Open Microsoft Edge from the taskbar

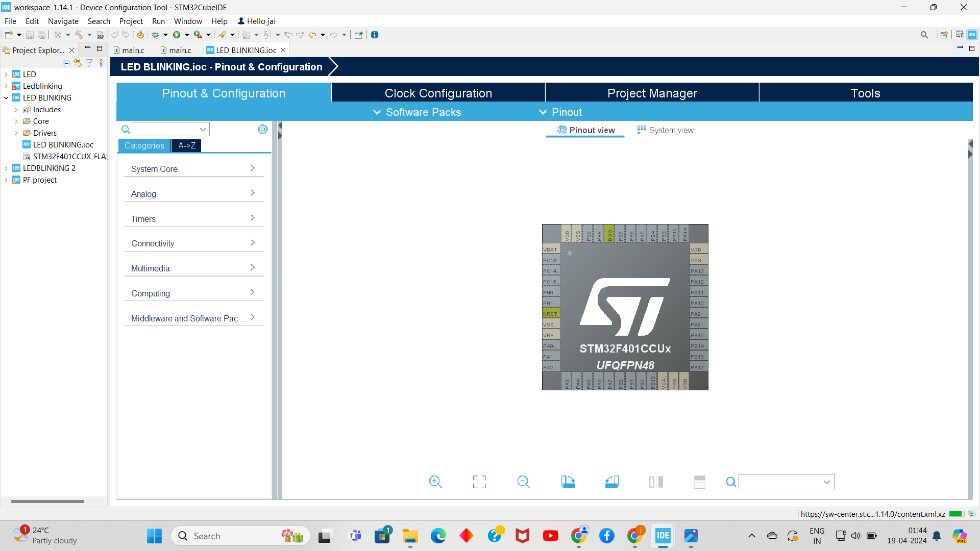pyautogui.click(x=438, y=536)
